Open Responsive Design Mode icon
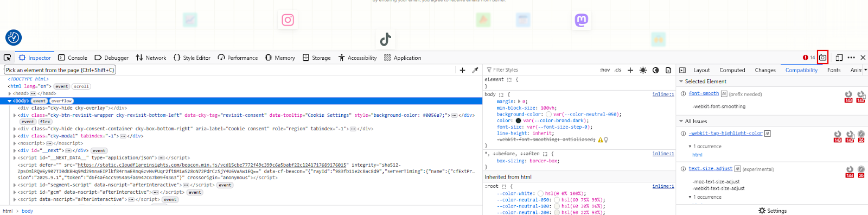The width and height of the screenshot is (868, 215). (x=839, y=58)
